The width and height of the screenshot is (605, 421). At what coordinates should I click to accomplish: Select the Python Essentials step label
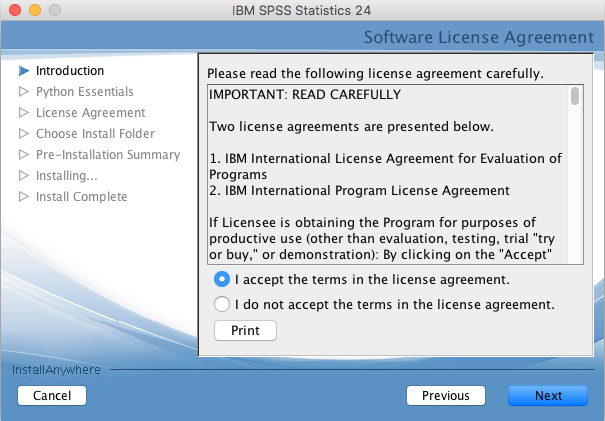(84, 91)
